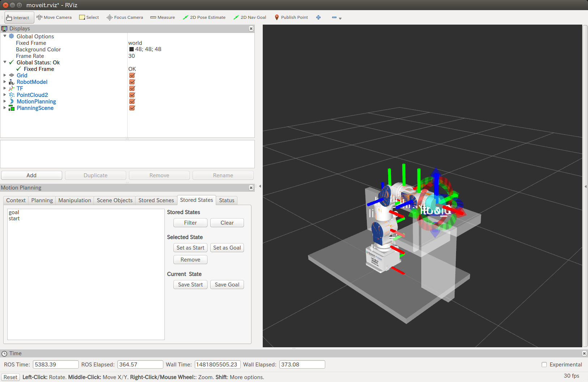Pick the Measure tool
Viewport: 588px width, 382px height.
click(163, 17)
